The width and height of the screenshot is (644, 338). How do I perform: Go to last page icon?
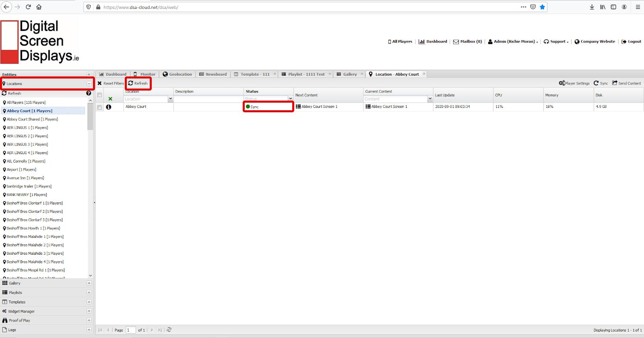click(160, 330)
